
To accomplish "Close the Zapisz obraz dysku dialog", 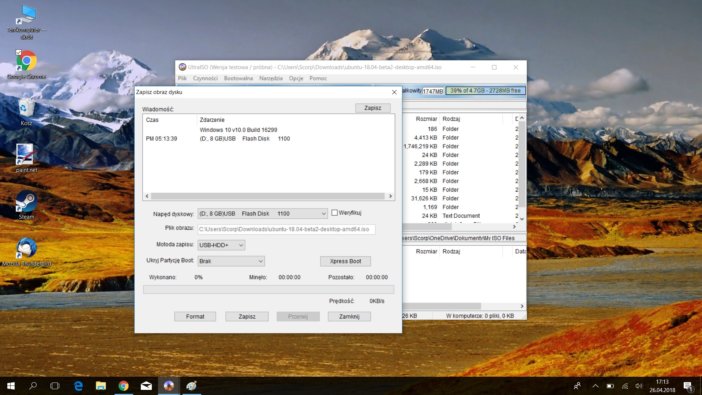I will pos(394,92).
